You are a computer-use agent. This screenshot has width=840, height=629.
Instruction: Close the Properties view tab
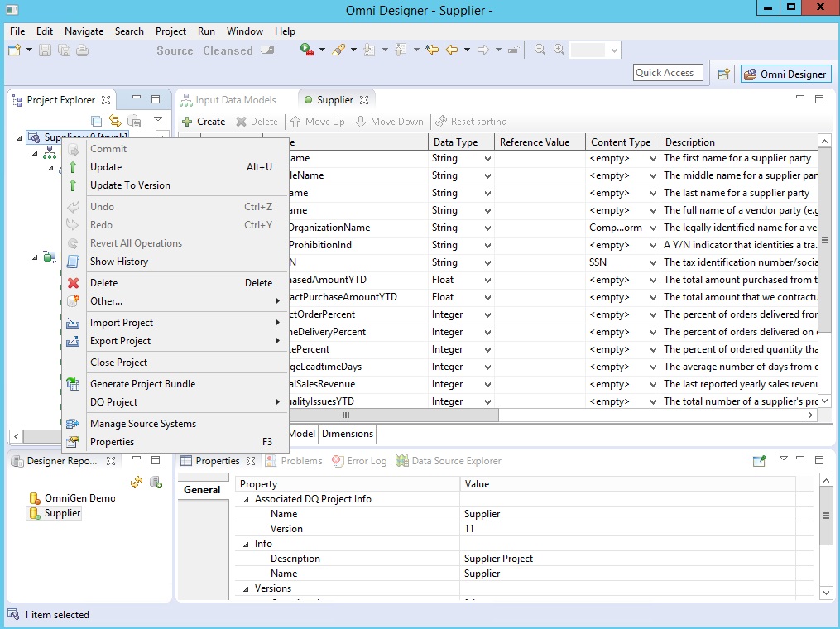tap(251, 461)
